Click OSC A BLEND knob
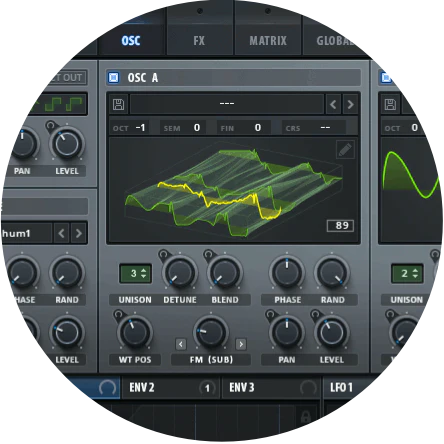This screenshot has height=444, width=444. click(225, 273)
